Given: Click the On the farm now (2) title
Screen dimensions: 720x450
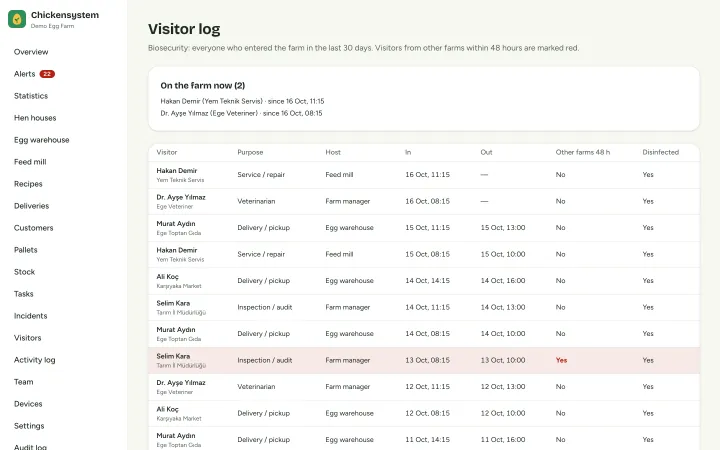Looking at the screenshot, I should (x=202, y=86).
